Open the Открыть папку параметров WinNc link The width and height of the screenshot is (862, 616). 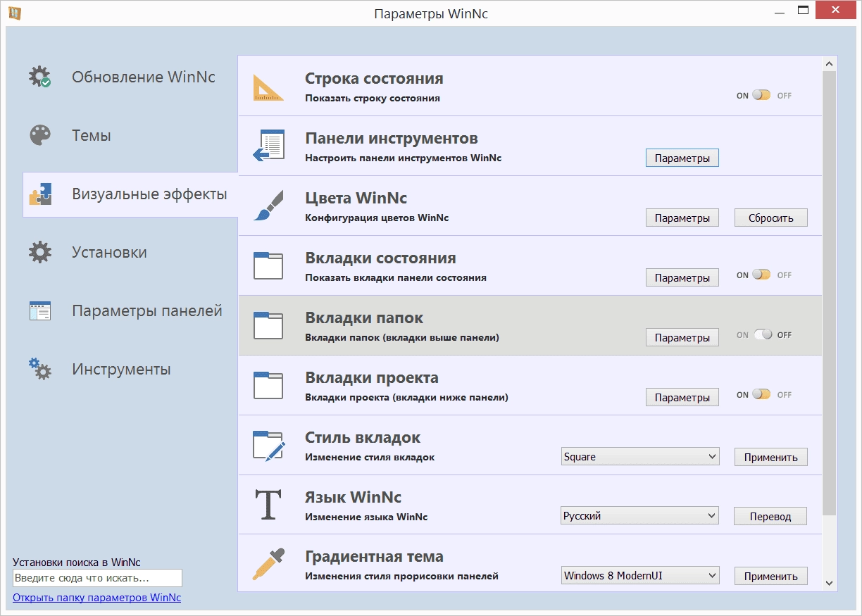[x=96, y=598]
